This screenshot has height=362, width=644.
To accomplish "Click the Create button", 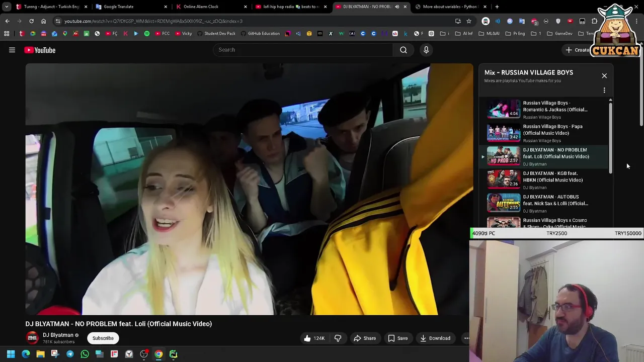I will (577, 50).
